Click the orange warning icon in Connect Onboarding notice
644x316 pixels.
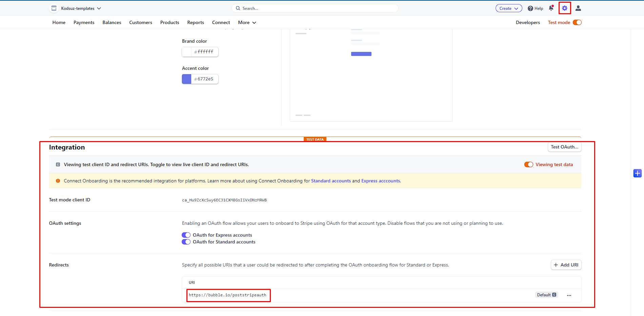(x=58, y=181)
